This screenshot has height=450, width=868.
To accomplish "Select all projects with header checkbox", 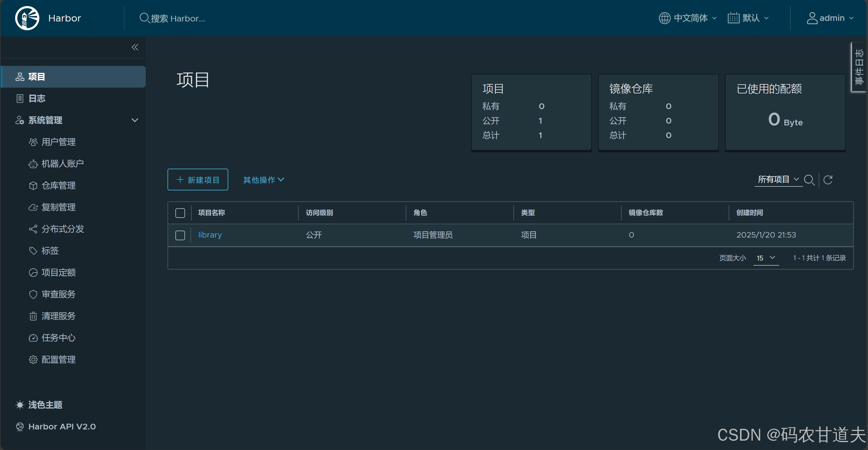I will pos(180,213).
